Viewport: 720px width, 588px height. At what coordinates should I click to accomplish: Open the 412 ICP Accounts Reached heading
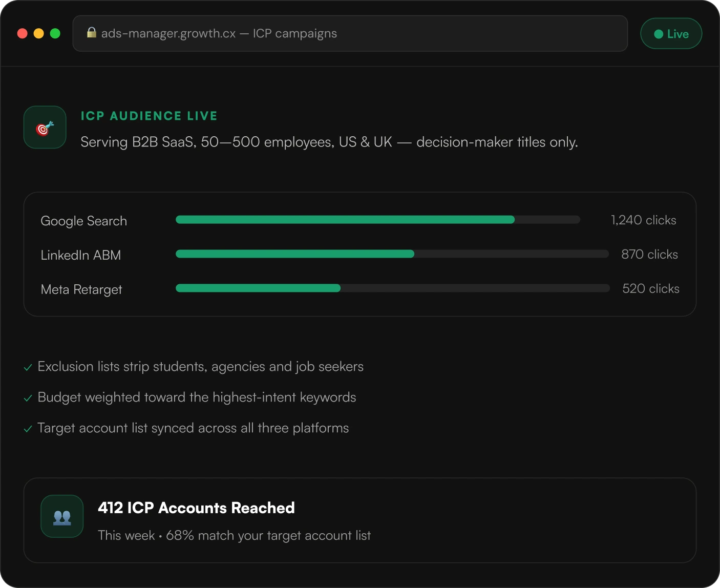point(196,508)
